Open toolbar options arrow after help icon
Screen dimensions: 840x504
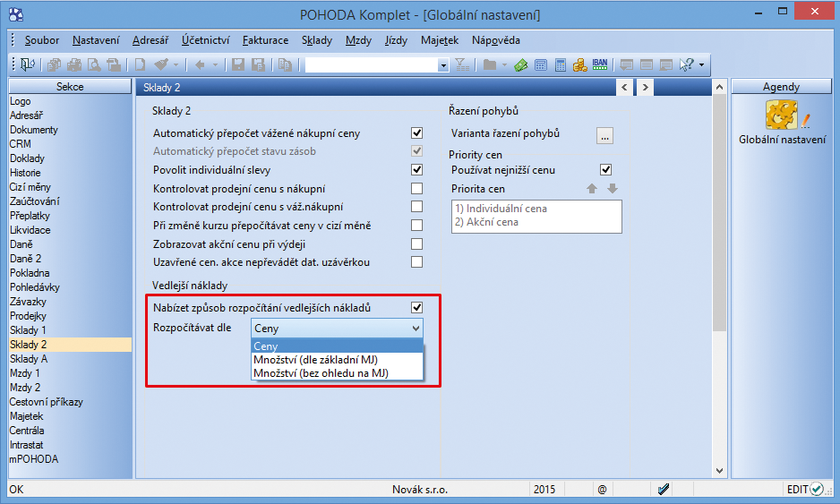702,65
